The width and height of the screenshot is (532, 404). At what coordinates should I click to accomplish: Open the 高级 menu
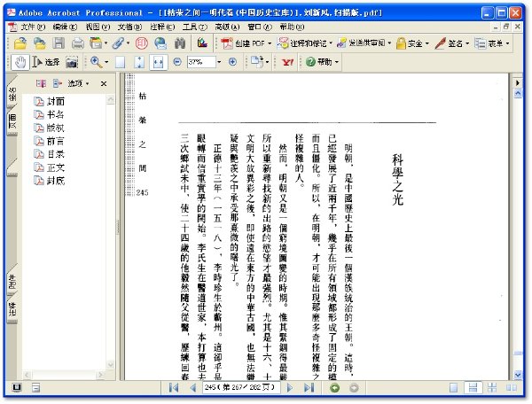[227, 27]
